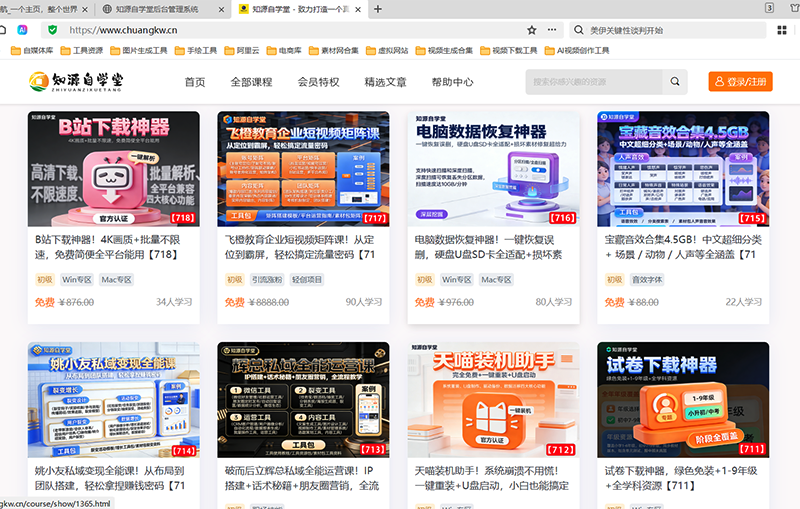Screen dimensions: 800x509
Task: Click the site search magnifier button
Action: [x=675, y=82]
